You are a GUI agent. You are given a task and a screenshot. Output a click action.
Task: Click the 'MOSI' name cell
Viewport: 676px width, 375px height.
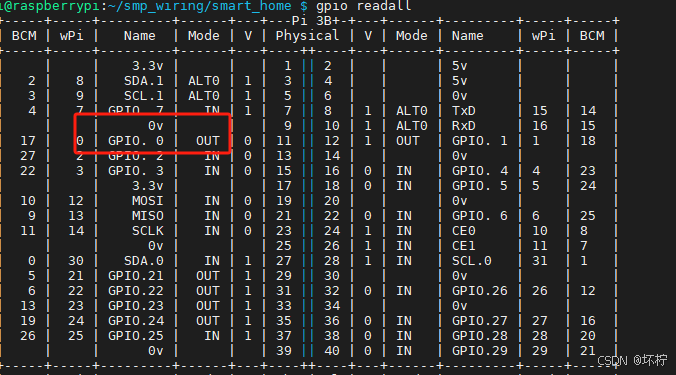(x=147, y=201)
